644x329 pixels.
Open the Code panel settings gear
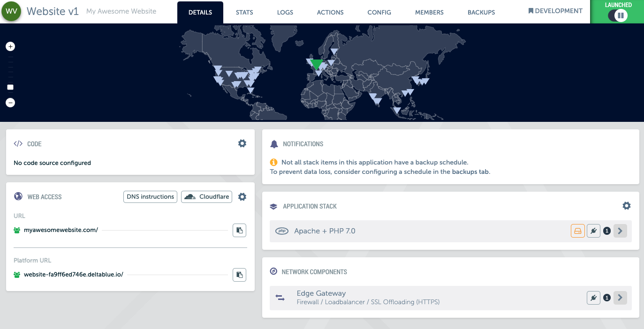(x=242, y=143)
